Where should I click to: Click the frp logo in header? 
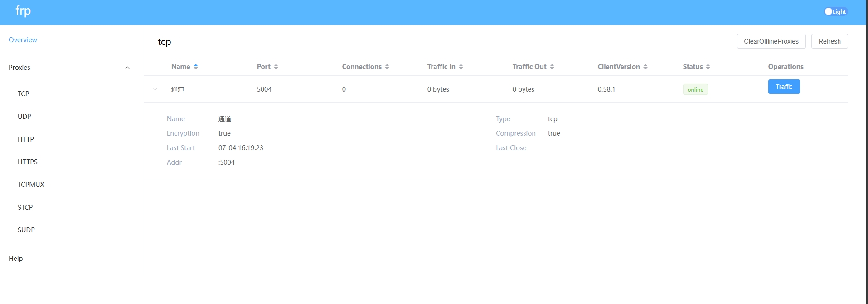23,11
